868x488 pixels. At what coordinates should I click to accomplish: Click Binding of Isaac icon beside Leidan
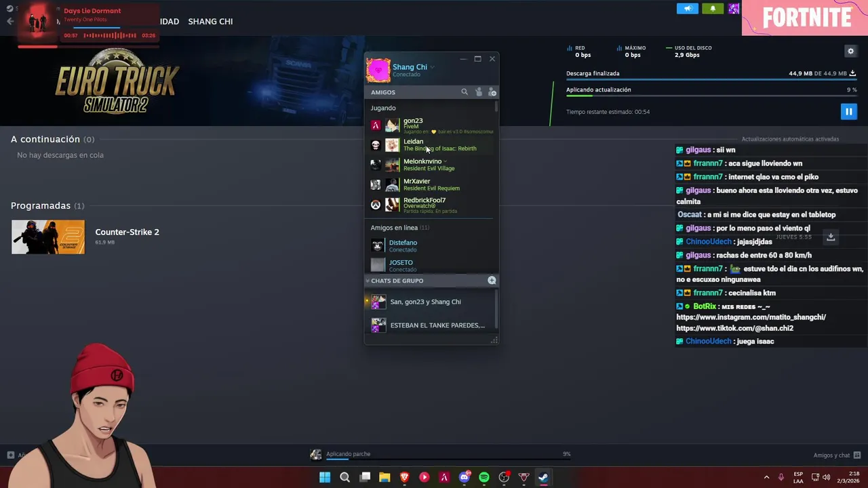click(x=376, y=145)
